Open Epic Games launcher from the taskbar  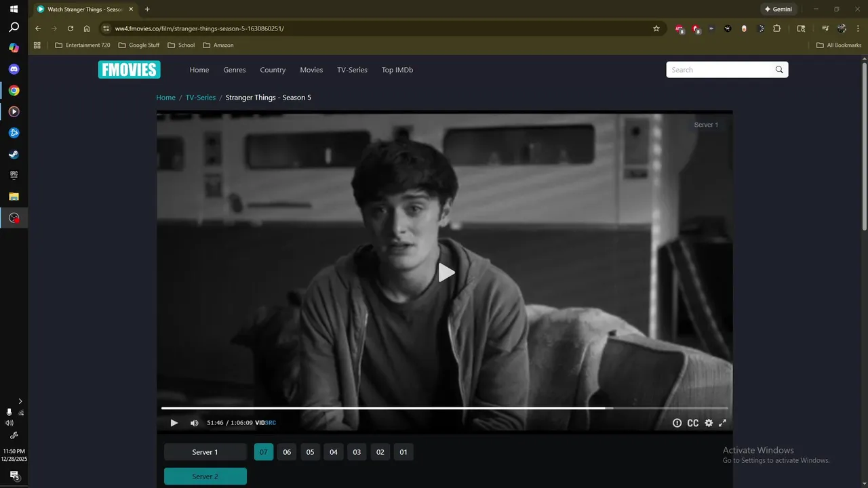pyautogui.click(x=14, y=175)
